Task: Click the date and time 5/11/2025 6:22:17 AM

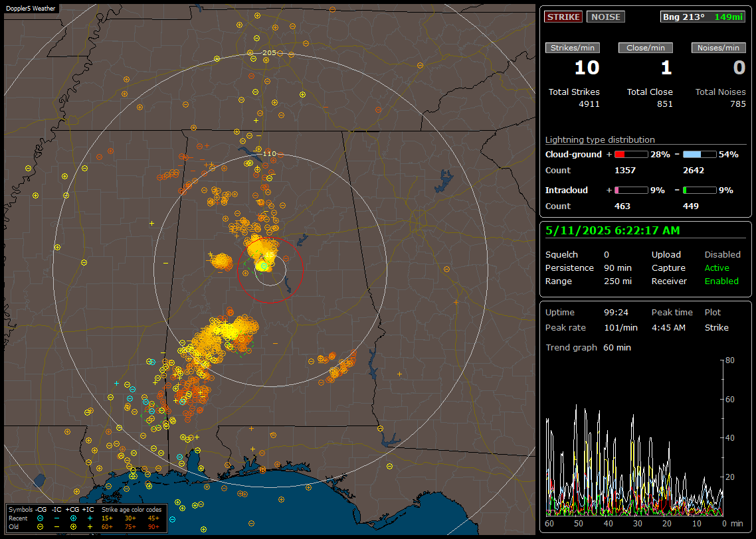Action: point(613,231)
